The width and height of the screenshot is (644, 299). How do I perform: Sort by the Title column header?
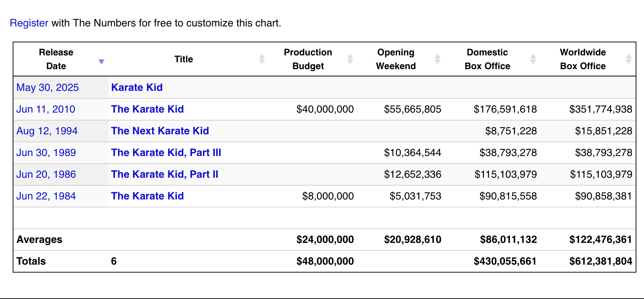click(x=184, y=59)
